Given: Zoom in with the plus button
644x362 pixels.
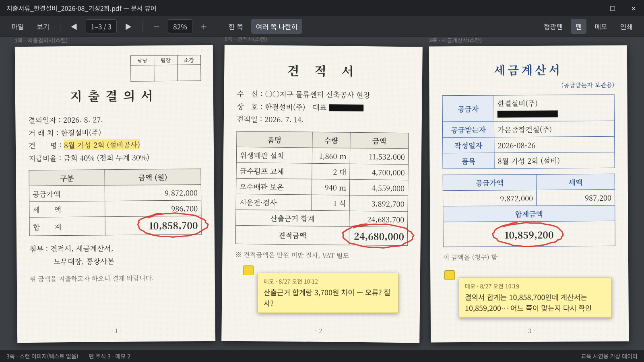Looking at the screenshot, I should coord(204,27).
